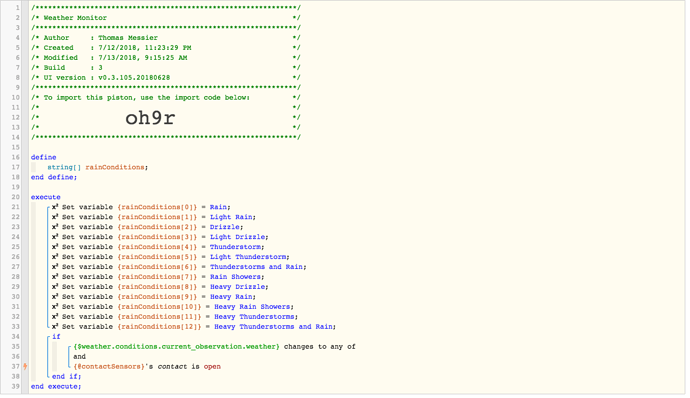Viewport: 690px width, 398px height.
Task: Click the 'Rain Showers' value of rainConditions[7]
Action: tap(235, 277)
